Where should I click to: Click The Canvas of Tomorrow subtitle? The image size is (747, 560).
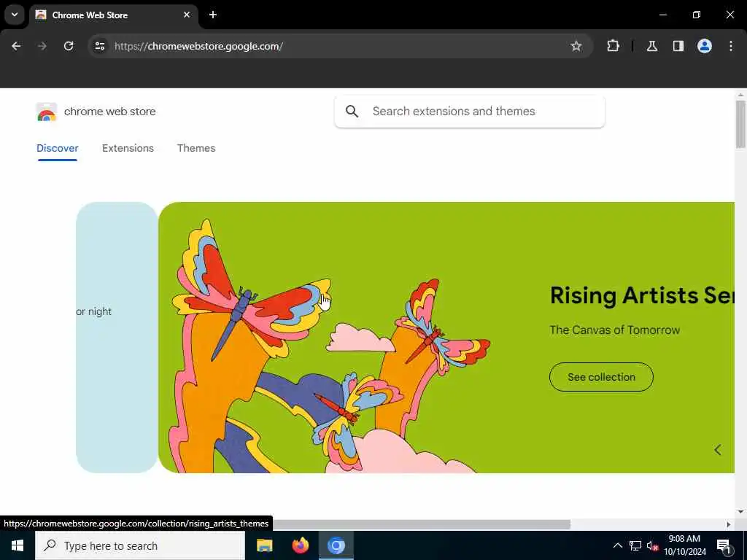pos(614,330)
